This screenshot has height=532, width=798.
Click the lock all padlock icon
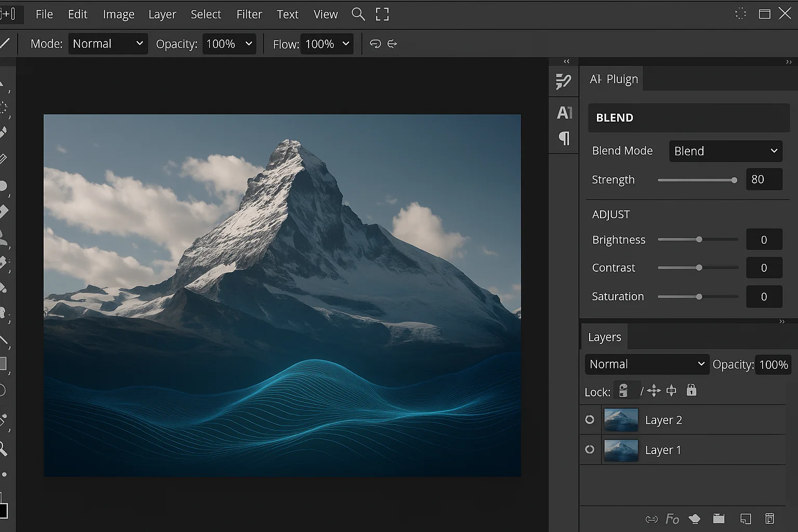tap(691, 390)
